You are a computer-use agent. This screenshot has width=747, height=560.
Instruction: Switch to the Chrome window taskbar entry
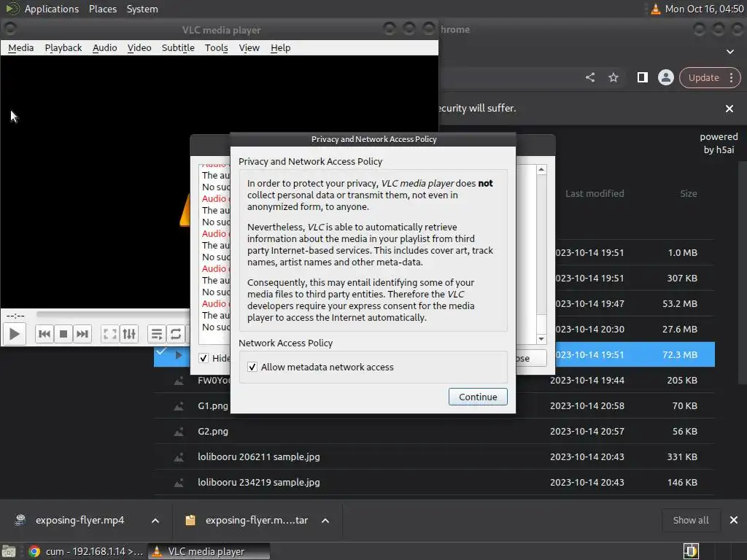(x=85, y=551)
